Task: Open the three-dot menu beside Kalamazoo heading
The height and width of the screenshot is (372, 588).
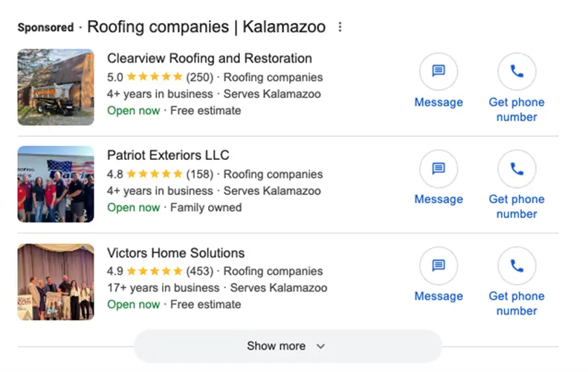Action: pos(340,28)
